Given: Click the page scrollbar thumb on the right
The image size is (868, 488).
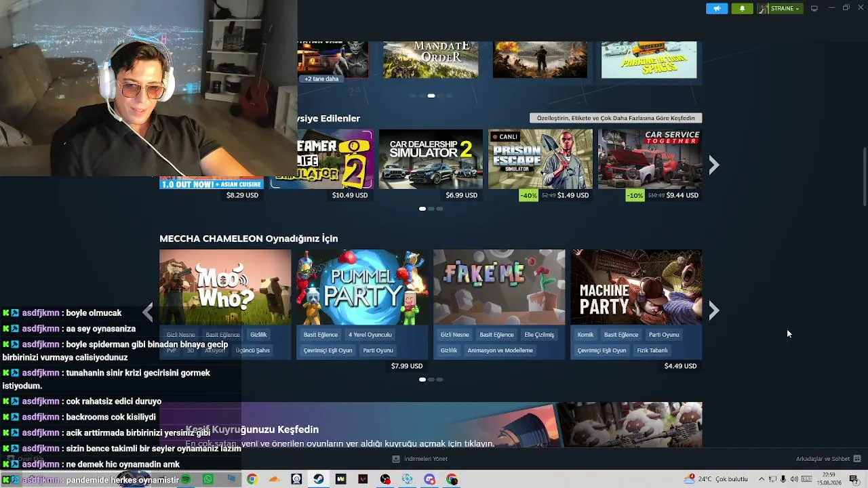Looking at the screenshot, I should pyautogui.click(x=865, y=176).
